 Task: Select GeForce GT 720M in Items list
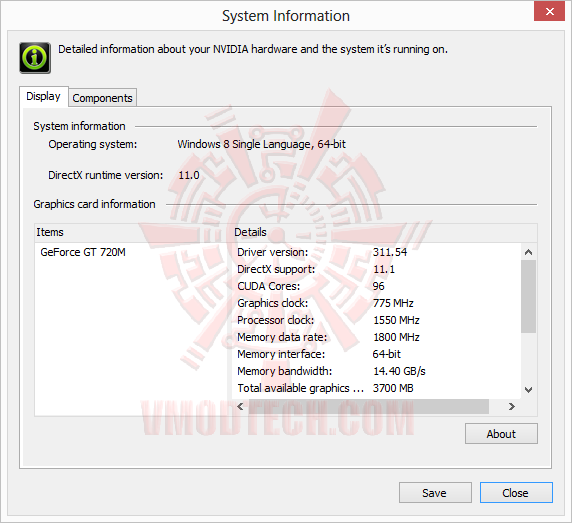tap(83, 252)
